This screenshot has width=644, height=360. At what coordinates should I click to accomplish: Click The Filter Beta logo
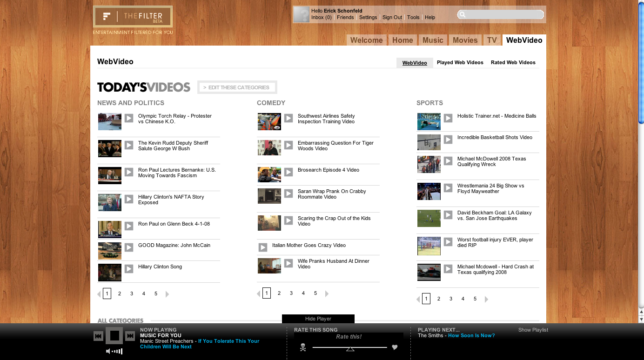coord(133,17)
